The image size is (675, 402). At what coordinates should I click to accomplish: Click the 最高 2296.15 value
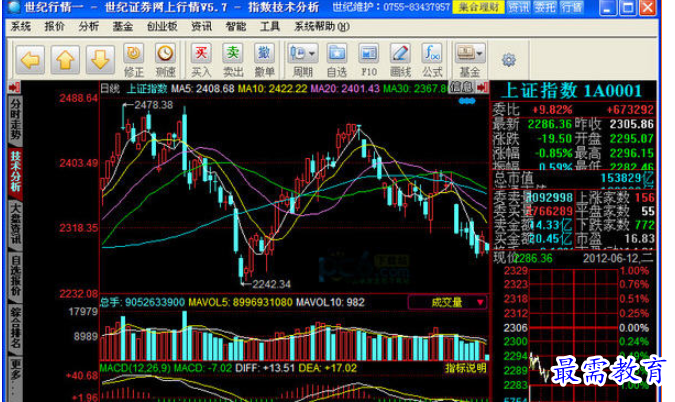[x=632, y=153]
